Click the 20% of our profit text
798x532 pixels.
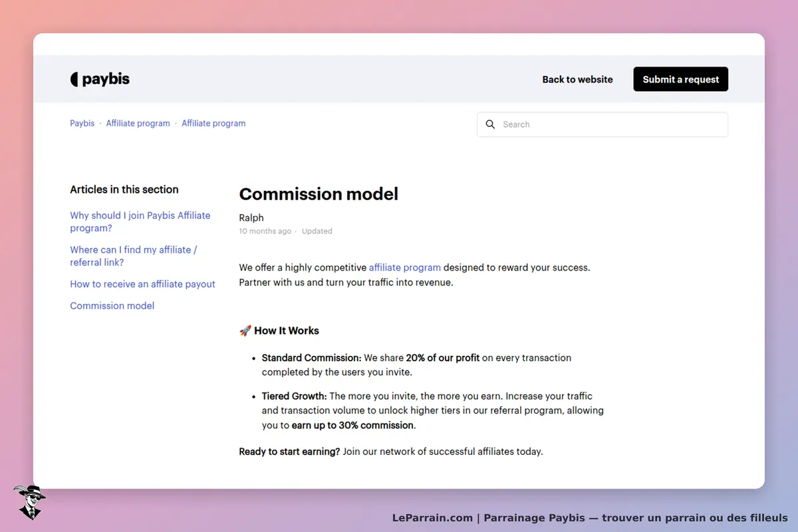[443, 358]
